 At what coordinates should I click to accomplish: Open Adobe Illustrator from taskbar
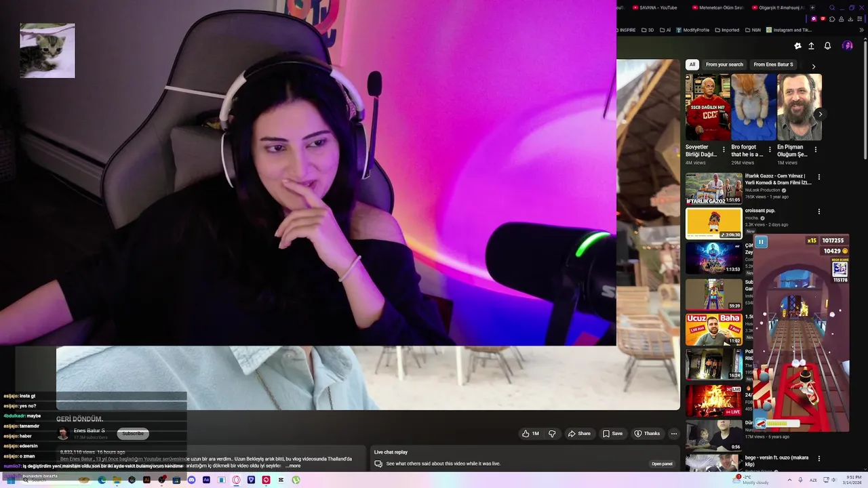point(146,480)
